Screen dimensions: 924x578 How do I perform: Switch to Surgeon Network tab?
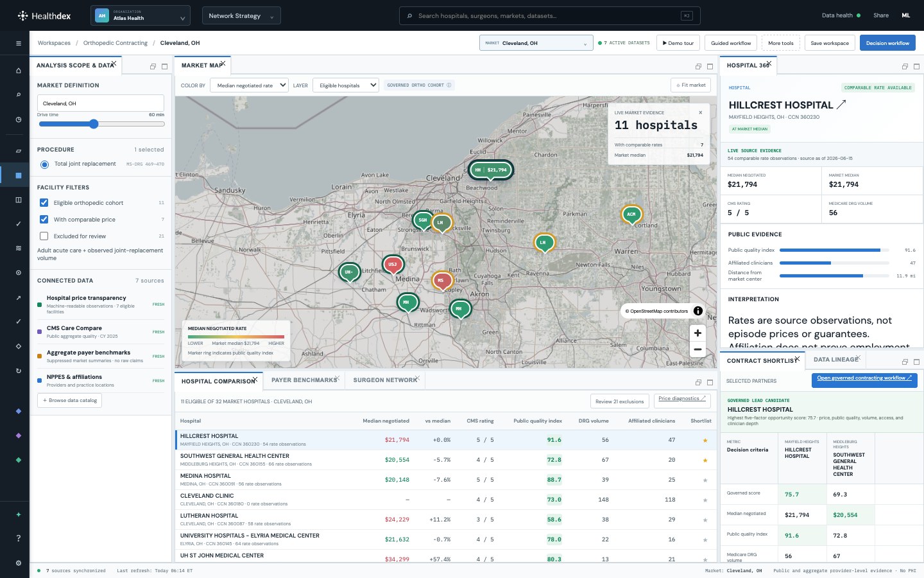[385, 380]
